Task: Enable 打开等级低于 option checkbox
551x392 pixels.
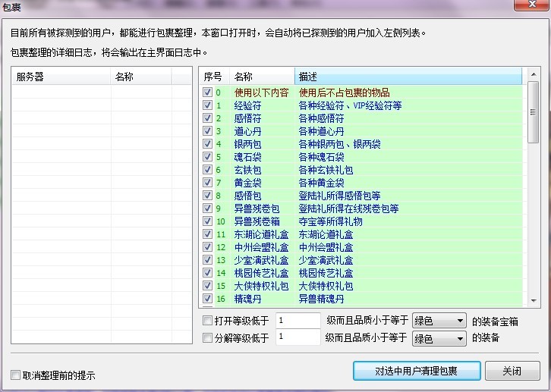Action: (207, 321)
